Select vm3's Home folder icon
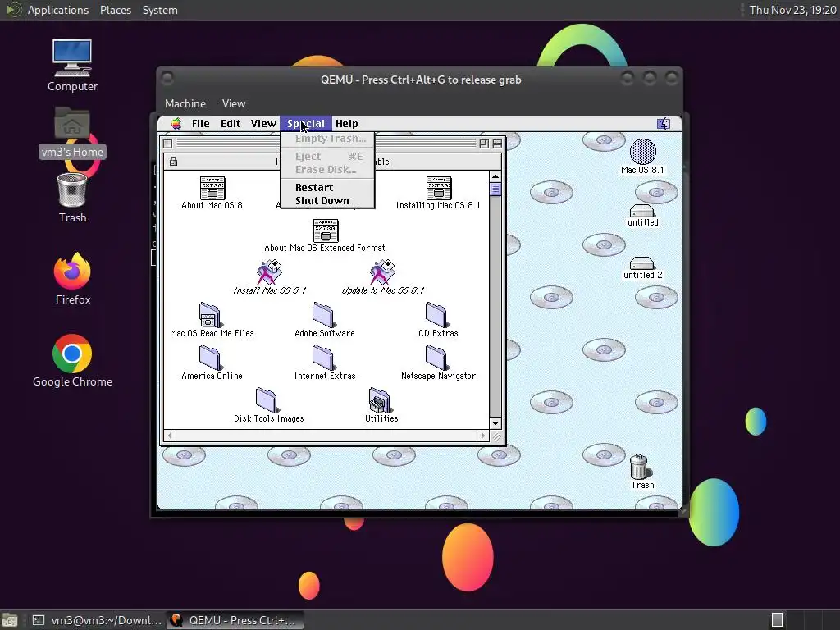The height and width of the screenshot is (630, 840). coord(72,123)
